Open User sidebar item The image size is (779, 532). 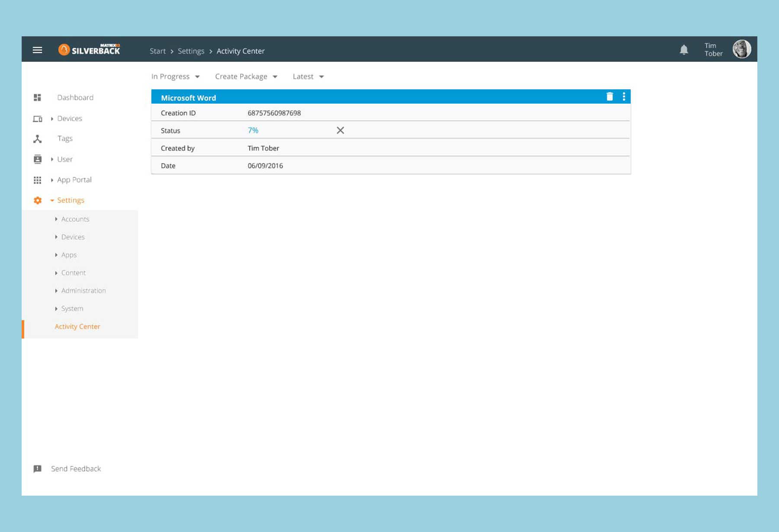click(x=65, y=159)
